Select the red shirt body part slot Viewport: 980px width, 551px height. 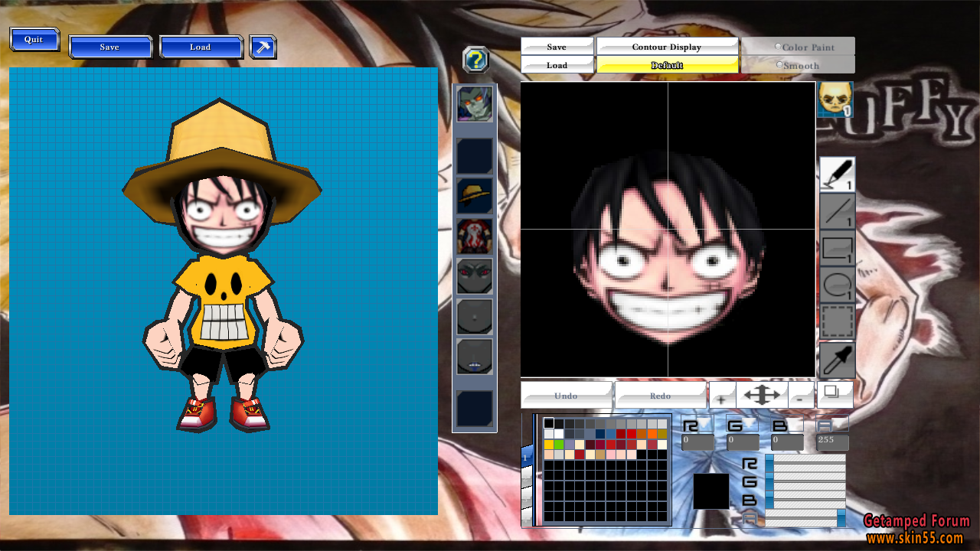(475, 236)
